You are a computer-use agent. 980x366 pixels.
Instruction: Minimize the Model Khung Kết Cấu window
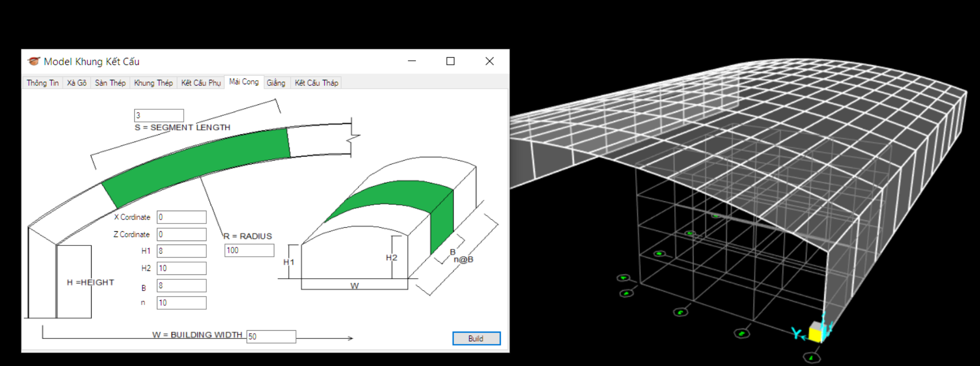click(x=412, y=61)
